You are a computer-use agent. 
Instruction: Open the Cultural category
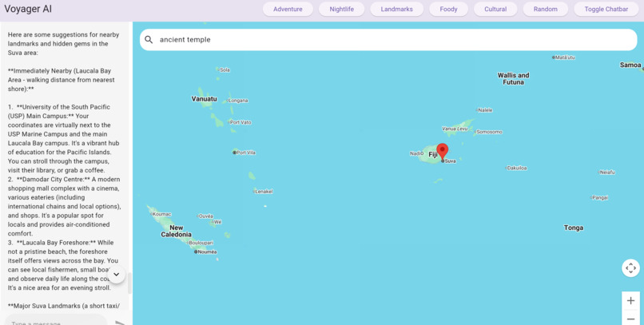(x=495, y=9)
